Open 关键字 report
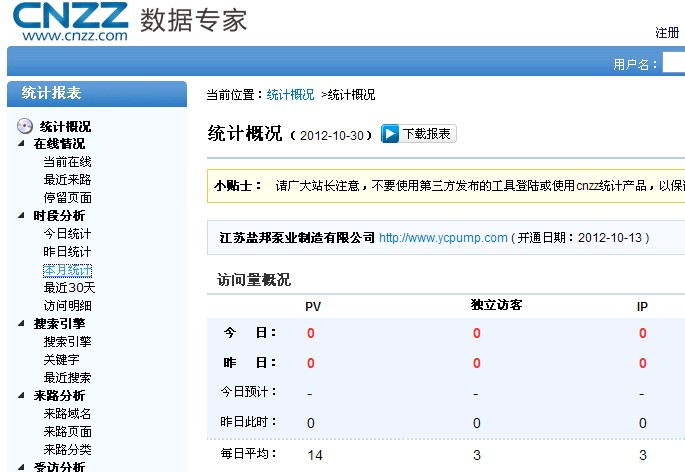 tap(61, 360)
